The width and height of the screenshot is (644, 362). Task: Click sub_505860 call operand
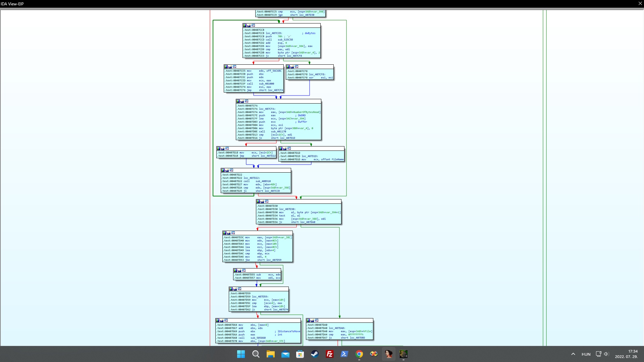258,338
